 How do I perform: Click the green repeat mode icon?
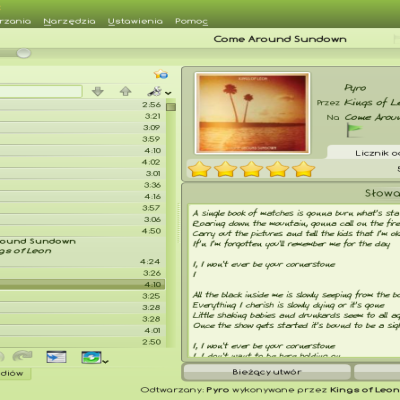click(91, 357)
